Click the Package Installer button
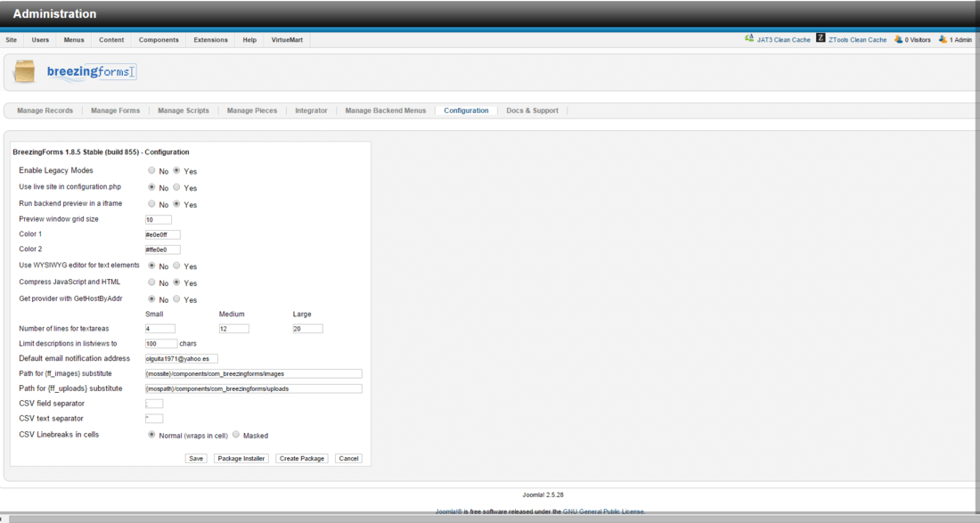980x523 pixels. 241,459
